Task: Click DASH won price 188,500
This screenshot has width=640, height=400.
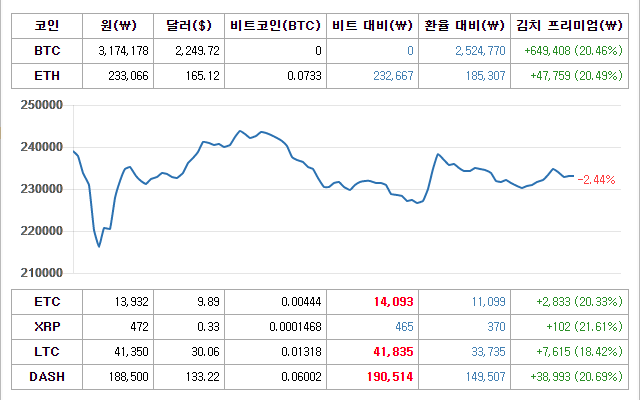Action: pyautogui.click(x=128, y=377)
